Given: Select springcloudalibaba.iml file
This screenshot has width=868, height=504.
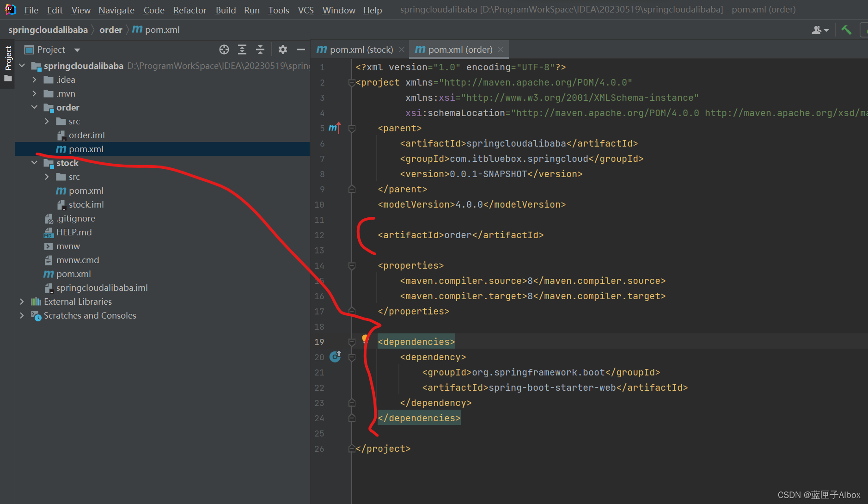Looking at the screenshot, I should click(102, 288).
